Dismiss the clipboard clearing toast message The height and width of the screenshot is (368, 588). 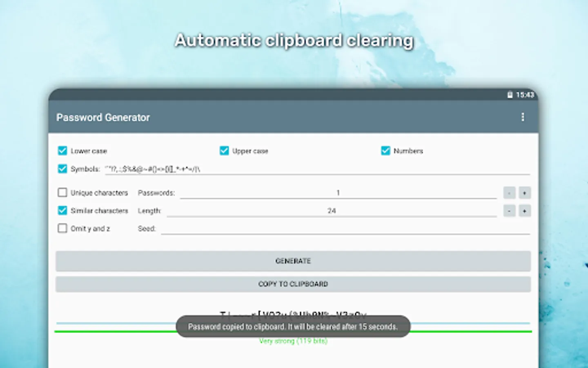(292, 326)
